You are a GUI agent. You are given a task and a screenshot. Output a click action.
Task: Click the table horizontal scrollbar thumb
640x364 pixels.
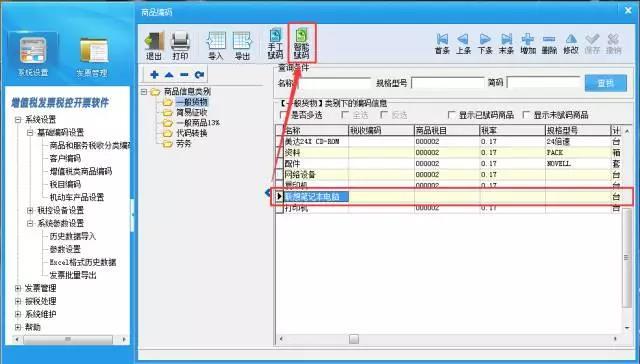(354, 339)
